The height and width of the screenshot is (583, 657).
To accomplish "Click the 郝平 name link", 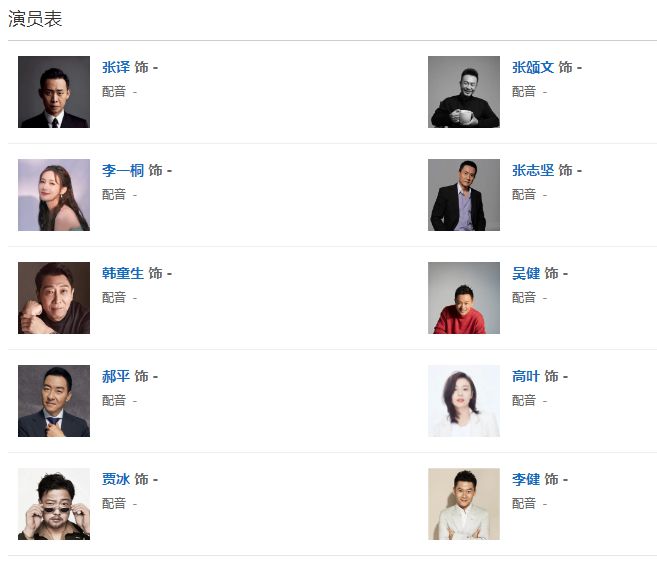I will (x=116, y=376).
